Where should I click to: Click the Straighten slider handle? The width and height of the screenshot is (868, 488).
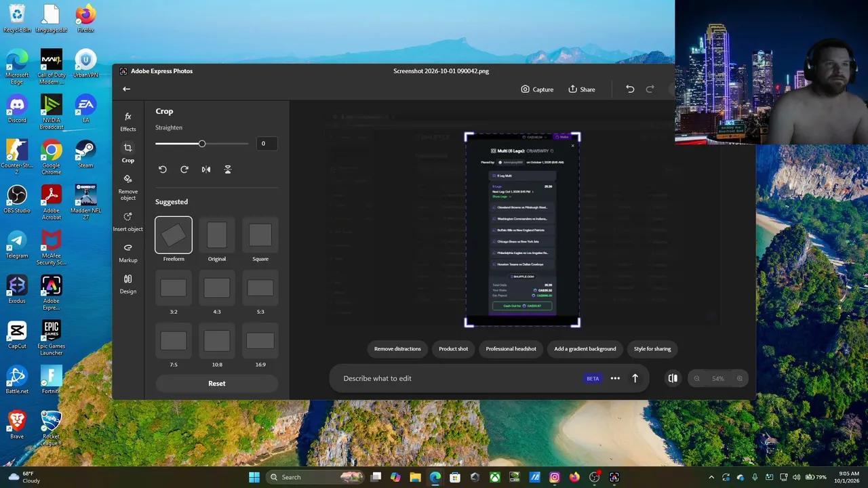[x=202, y=144]
